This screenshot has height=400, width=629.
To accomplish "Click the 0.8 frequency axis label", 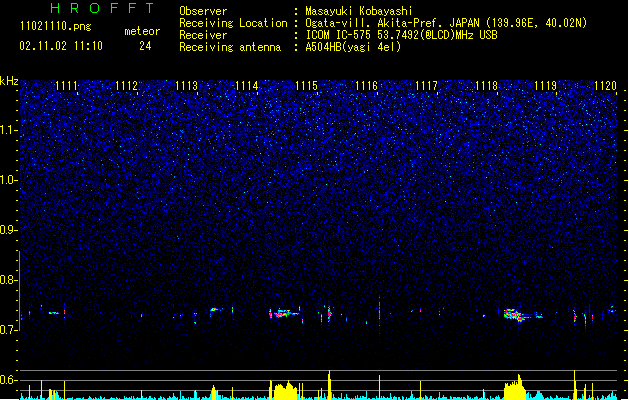I will pyautogui.click(x=8, y=280).
